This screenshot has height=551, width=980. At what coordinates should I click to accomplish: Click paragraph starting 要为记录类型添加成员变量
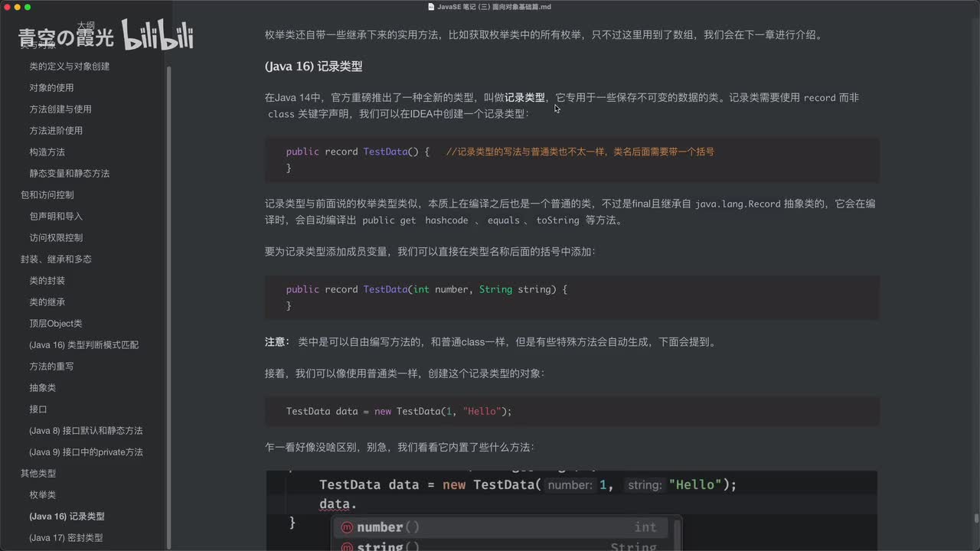(x=430, y=252)
